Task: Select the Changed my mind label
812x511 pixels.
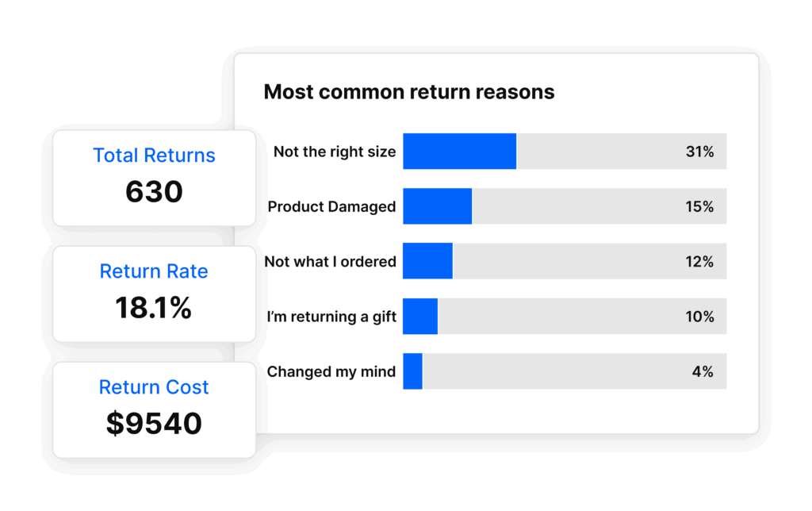Action: click(x=331, y=371)
